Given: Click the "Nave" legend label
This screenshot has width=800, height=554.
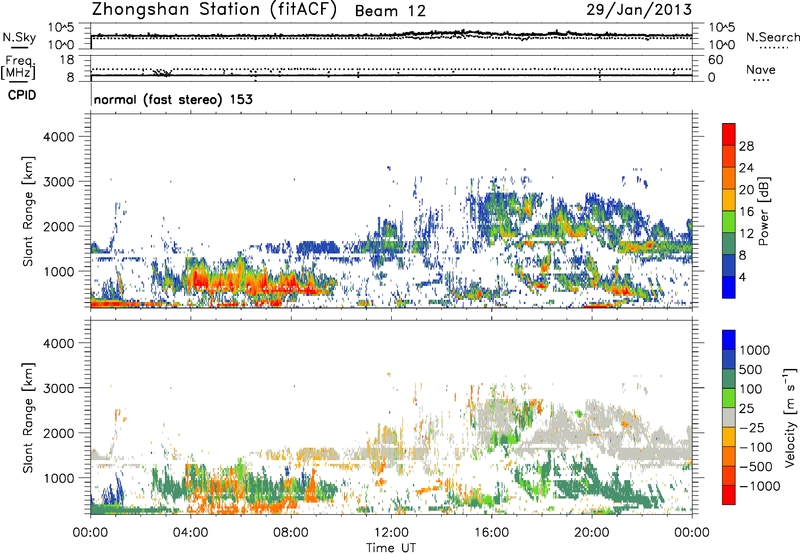Looking at the screenshot, I should 760,69.
